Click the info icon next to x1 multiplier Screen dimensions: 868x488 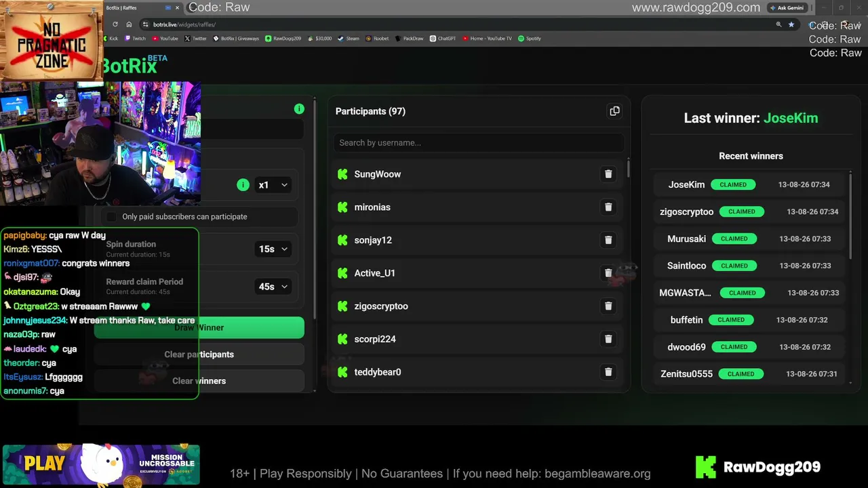coord(243,185)
